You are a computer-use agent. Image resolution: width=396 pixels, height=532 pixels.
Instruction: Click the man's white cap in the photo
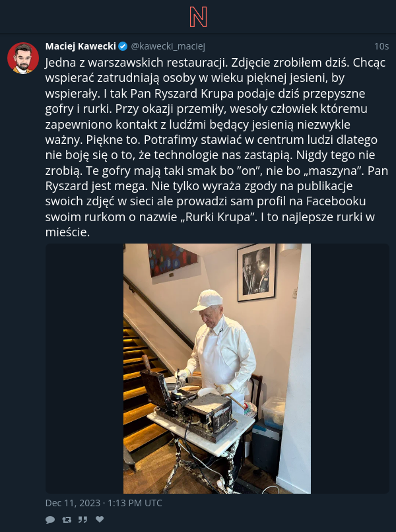pyautogui.click(x=207, y=300)
